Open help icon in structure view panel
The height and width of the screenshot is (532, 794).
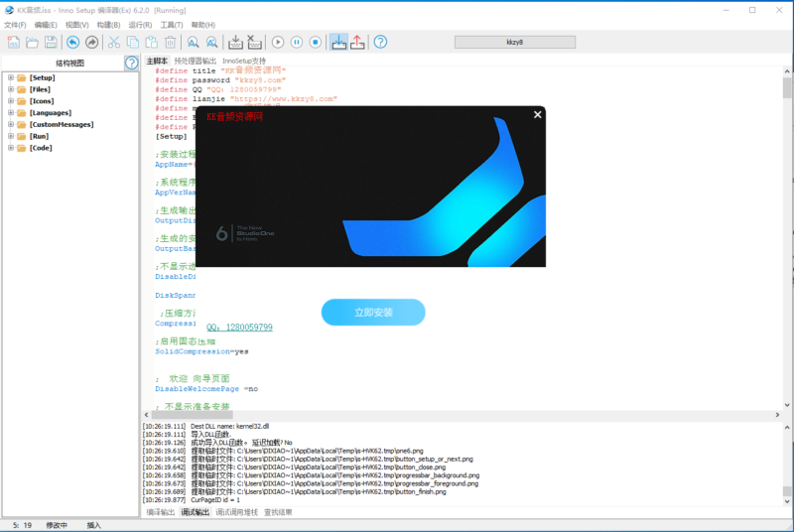[131, 63]
